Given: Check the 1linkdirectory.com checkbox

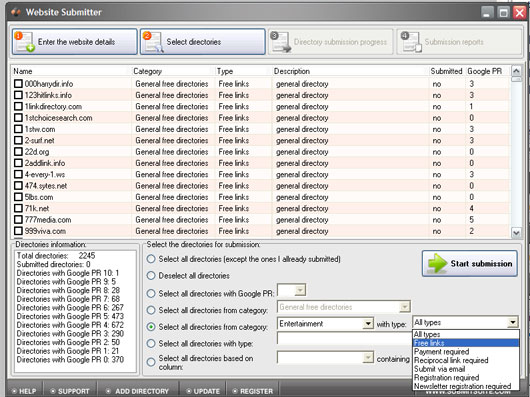Looking at the screenshot, I should coord(18,106).
